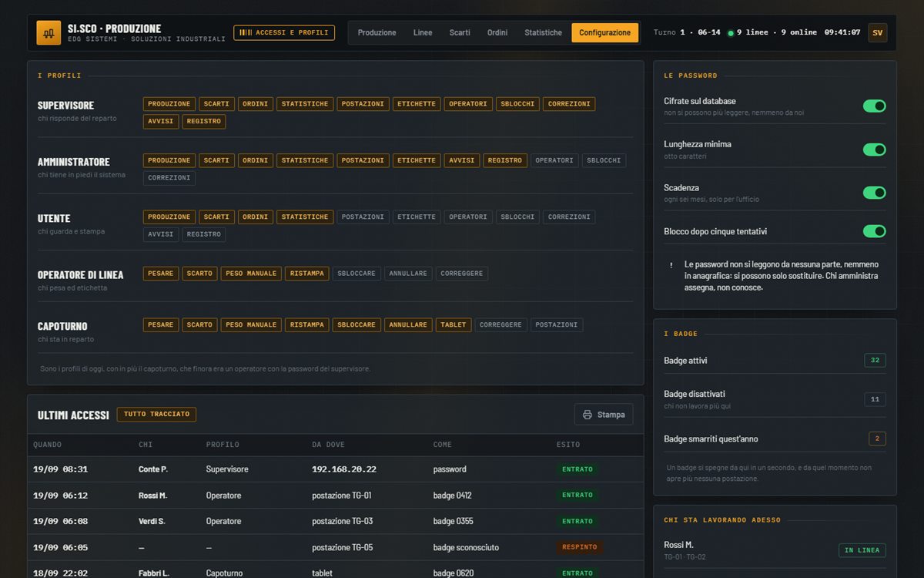924x578 pixels.
Task: Toggle Cifrate sul database switch
Action: (874, 106)
